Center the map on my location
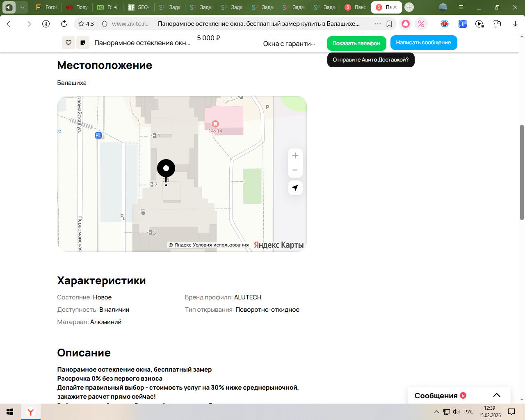Viewport: 525px width, 420px height. point(295,188)
